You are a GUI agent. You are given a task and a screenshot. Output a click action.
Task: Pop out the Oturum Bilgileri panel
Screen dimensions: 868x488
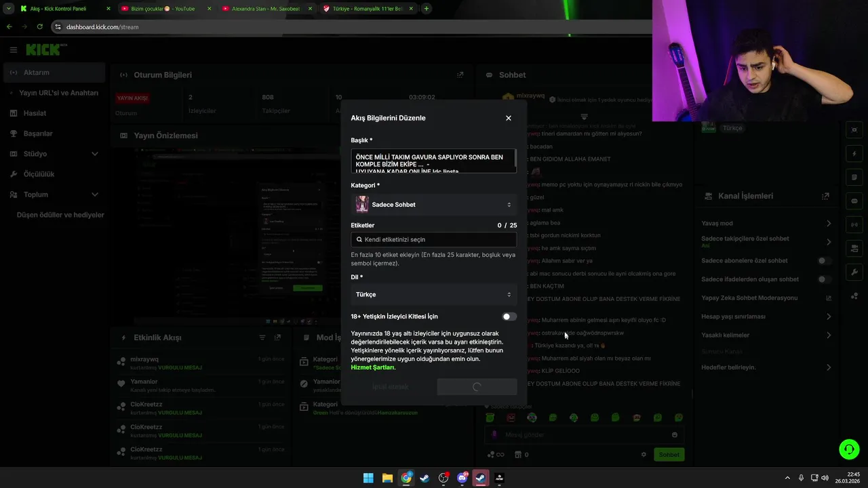pos(460,75)
